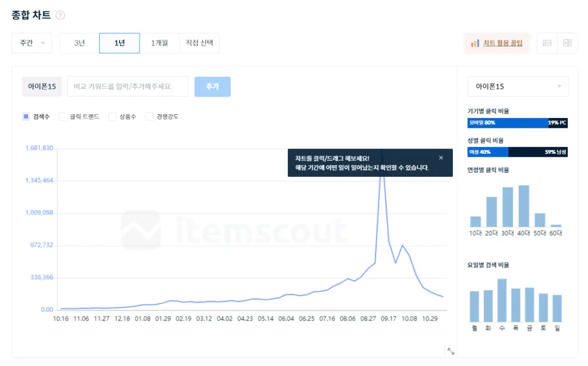
Task: Click the 추가 button
Action: click(212, 86)
